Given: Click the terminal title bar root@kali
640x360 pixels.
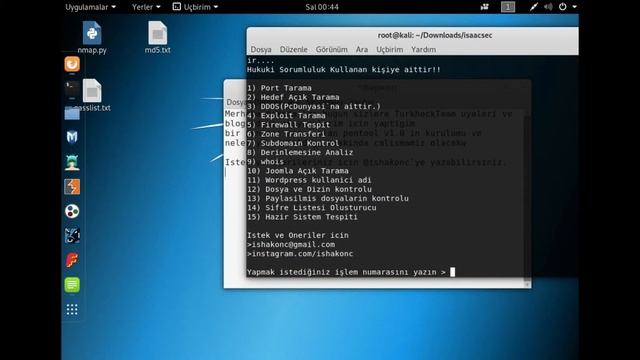Looking at the screenshot, I should [x=435, y=35].
